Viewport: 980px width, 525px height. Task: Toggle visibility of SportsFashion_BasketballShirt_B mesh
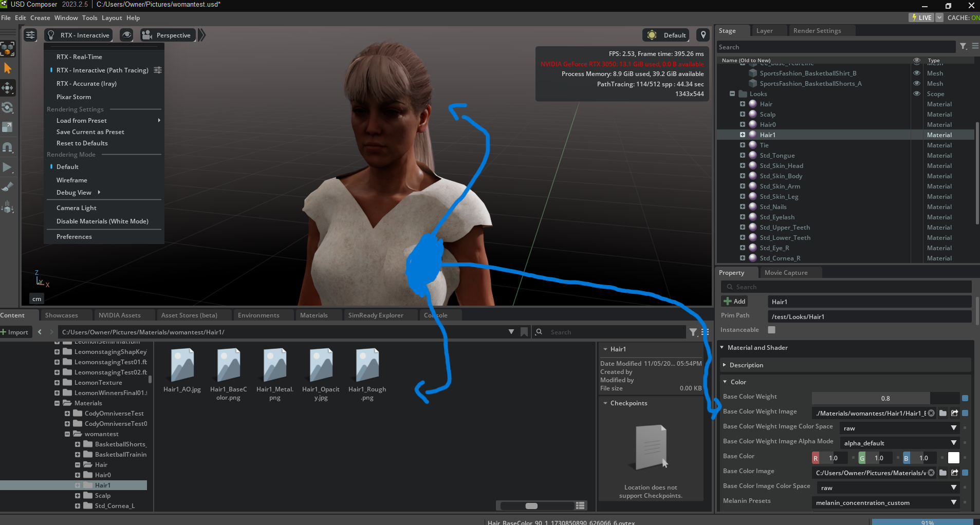pos(916,73)
